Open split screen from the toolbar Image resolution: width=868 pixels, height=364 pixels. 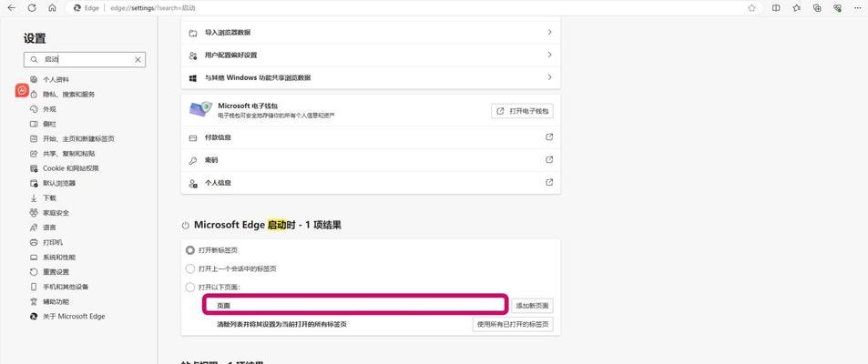(x=776, y=8)
